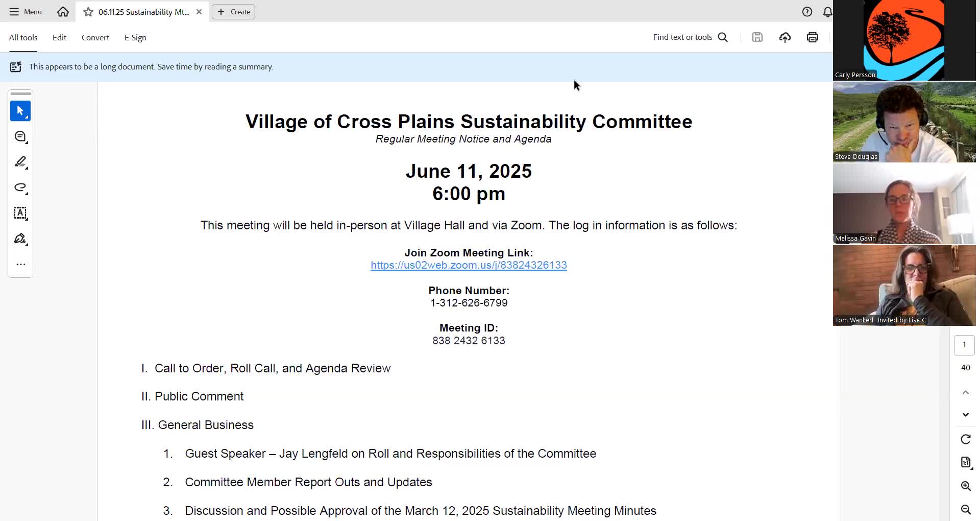Screen dimensions: 980x521
Task: Expand more tools ellipsis in left toolbar
Action: tap(20, 264)
